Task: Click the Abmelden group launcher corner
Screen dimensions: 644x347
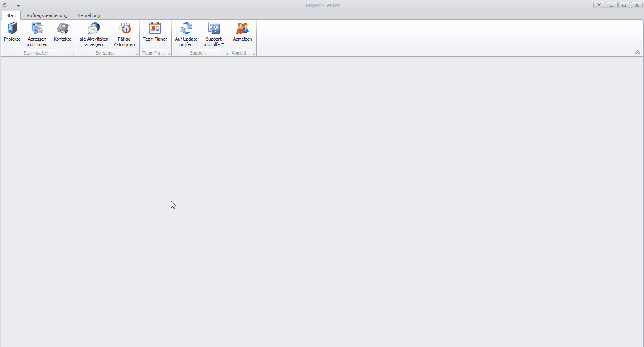Action: pyautogui.click(x=254, y=54)
